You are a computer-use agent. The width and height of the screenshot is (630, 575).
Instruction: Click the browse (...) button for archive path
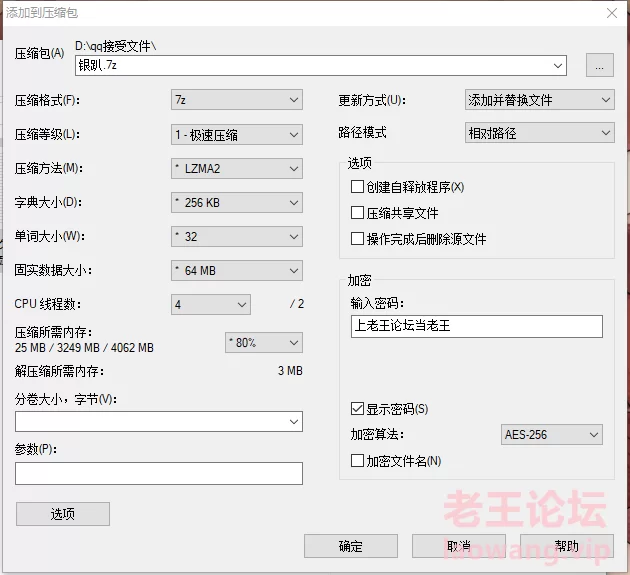[x=599, y=65]
